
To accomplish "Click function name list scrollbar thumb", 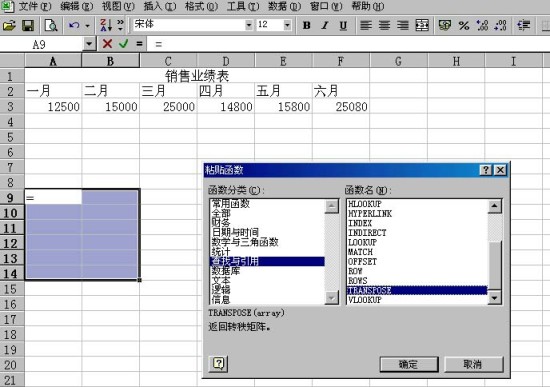I will (495, 264).
